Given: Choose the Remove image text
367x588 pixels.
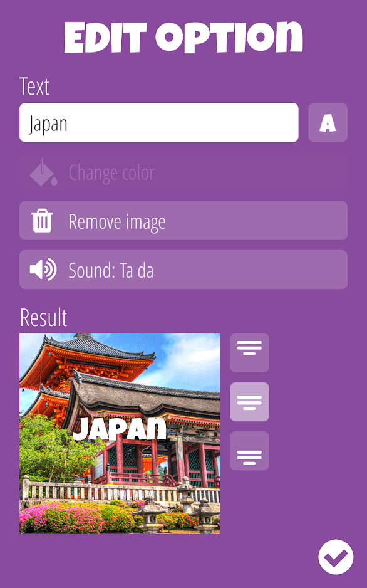Looking at the screenshot, I should click(x=117, y=222).
